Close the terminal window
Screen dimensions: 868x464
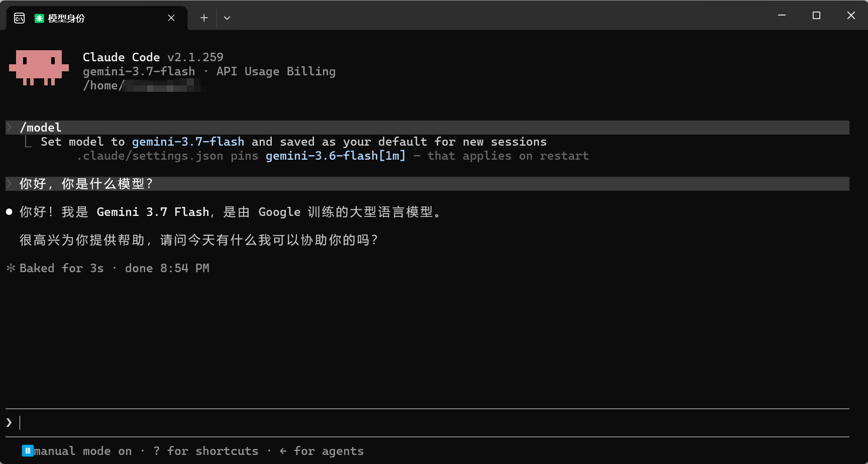pyautogui.click(x=851, y=16)
